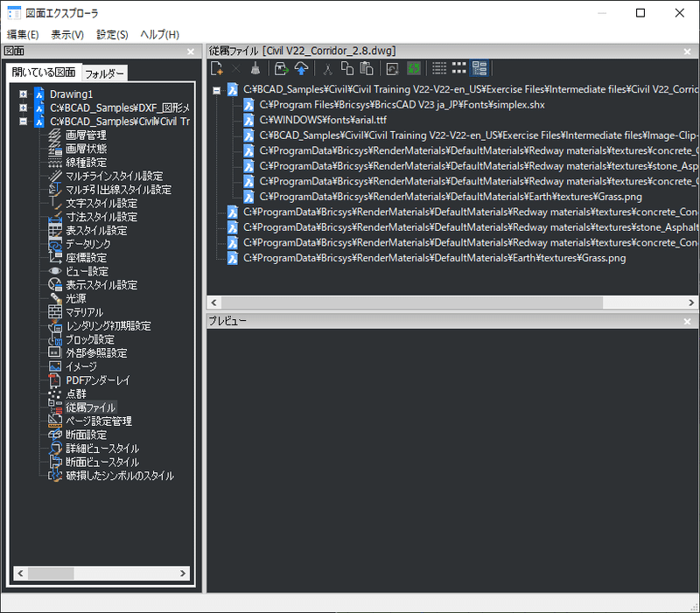
Task: Switch to icon grid view
Action: pos(458,68)
